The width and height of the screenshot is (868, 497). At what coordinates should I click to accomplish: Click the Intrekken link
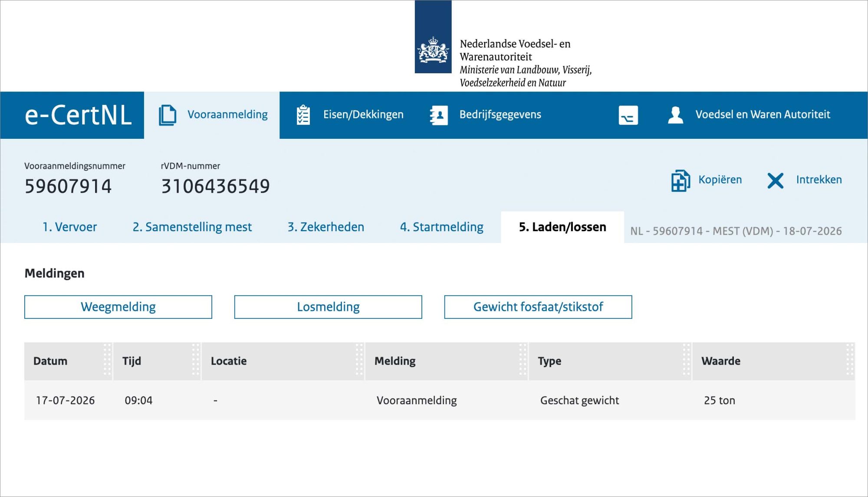(x=819, y=180)
